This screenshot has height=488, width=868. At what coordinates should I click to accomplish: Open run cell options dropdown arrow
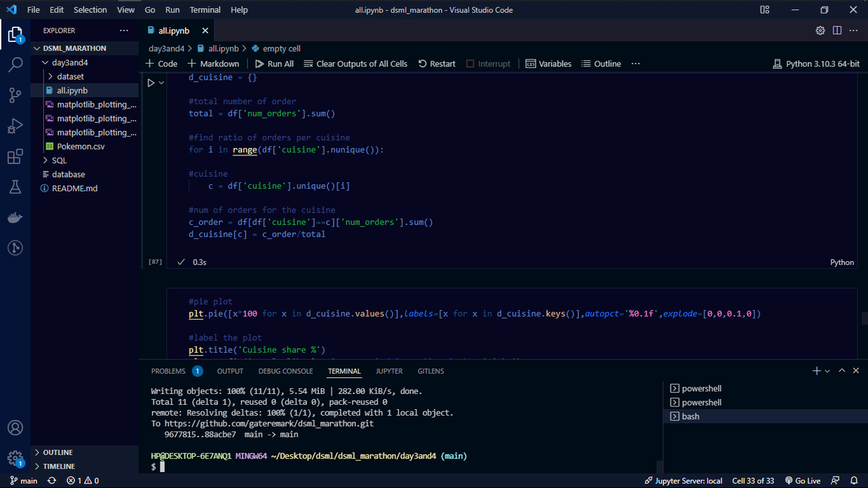[161, 83]
